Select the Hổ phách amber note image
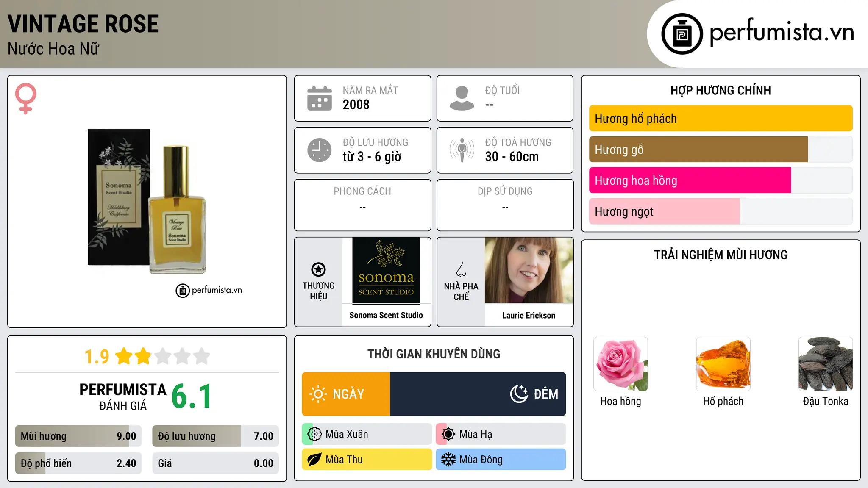 coord(723,364)
